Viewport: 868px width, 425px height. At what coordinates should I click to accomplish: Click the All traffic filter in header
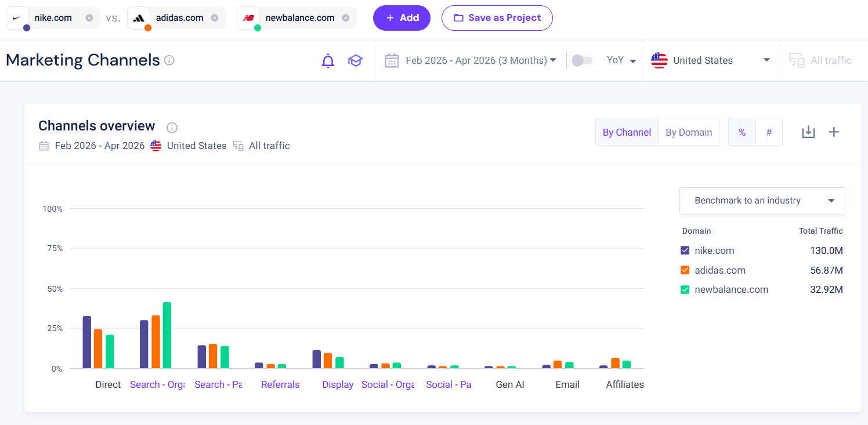point(820,61)
